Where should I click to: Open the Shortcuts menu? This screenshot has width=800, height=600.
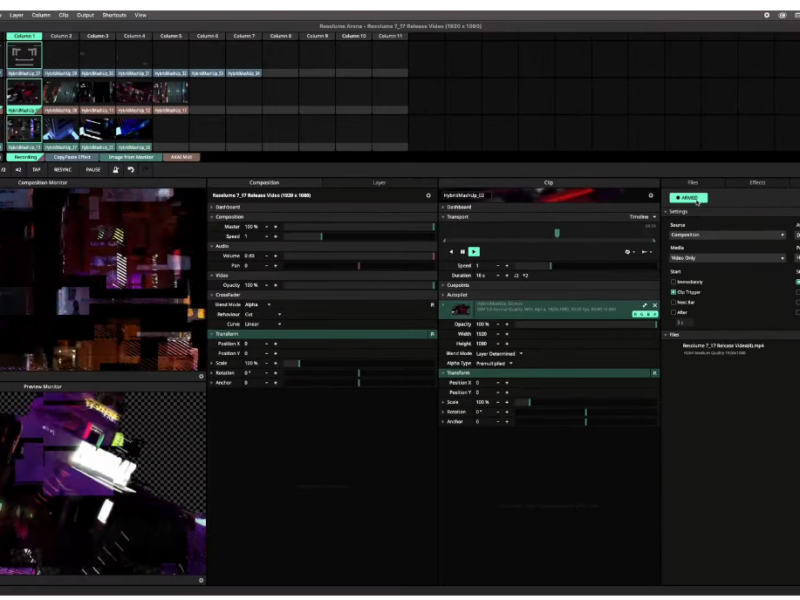[114, 15]
